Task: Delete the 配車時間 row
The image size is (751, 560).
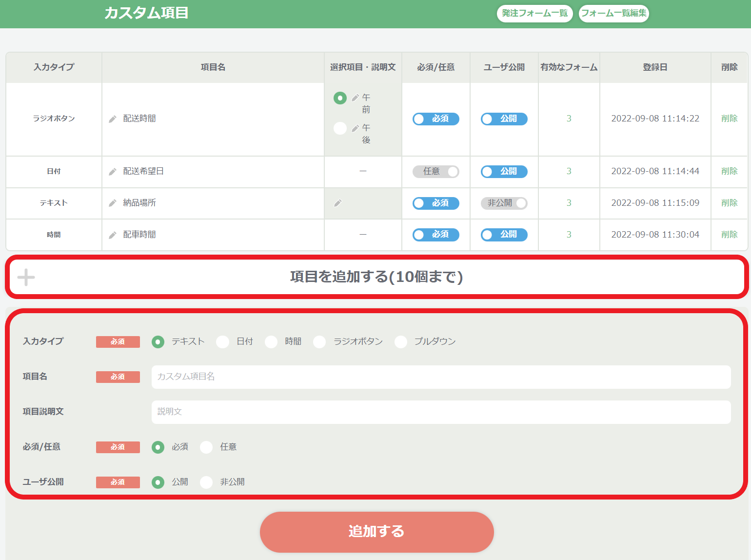Action: click(730, 235)
